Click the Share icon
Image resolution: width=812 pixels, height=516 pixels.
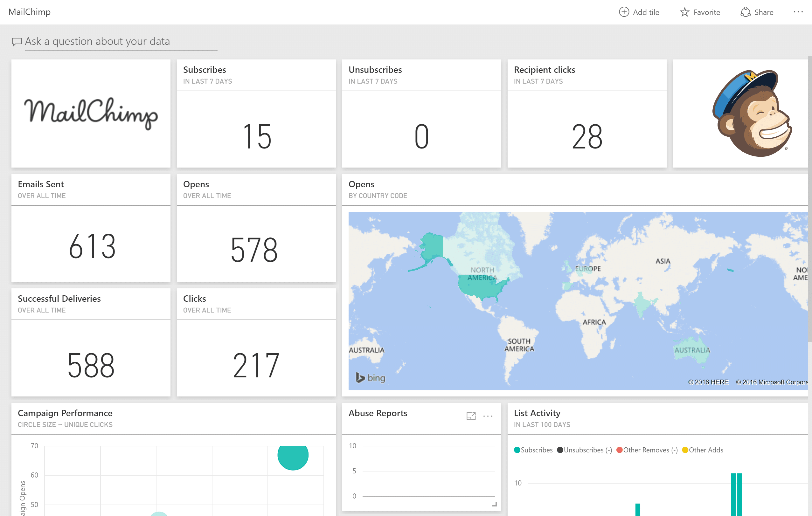(745, 12)
